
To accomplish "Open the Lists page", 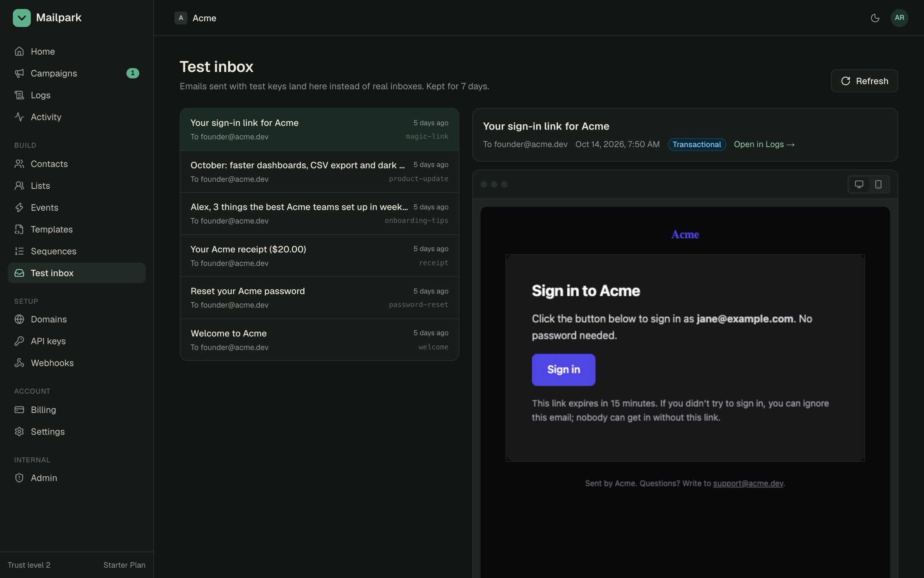I will point(77,186).
